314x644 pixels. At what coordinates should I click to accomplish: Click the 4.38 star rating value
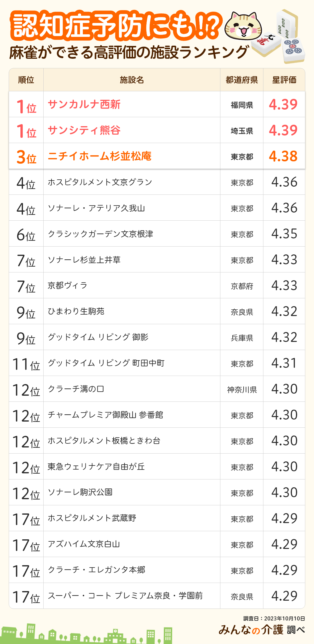point(283,156)
